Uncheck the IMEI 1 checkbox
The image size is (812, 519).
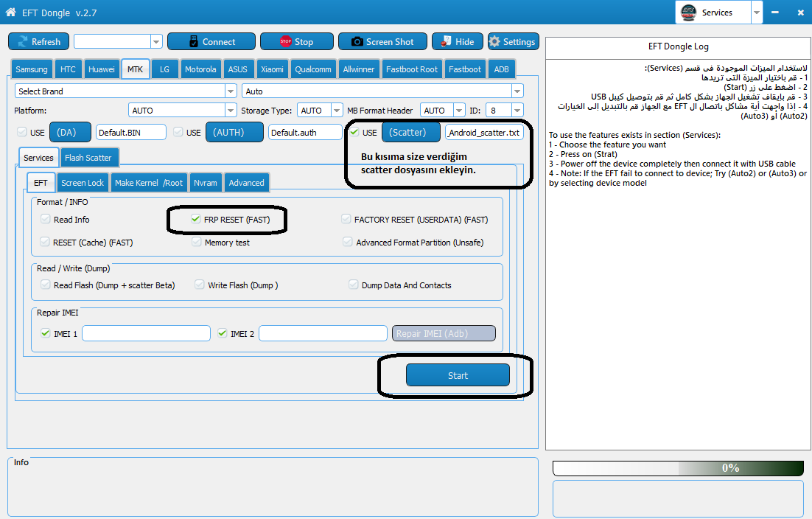(45, 333)
